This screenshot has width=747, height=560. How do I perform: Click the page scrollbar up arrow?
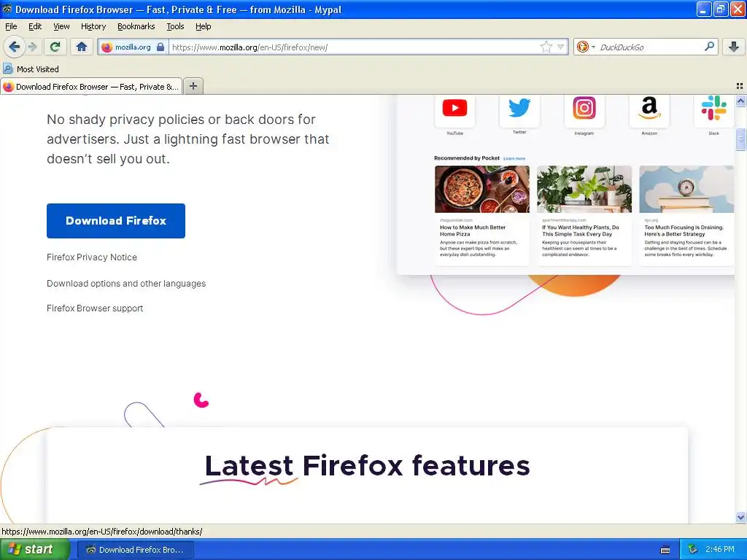click(740, 101)
